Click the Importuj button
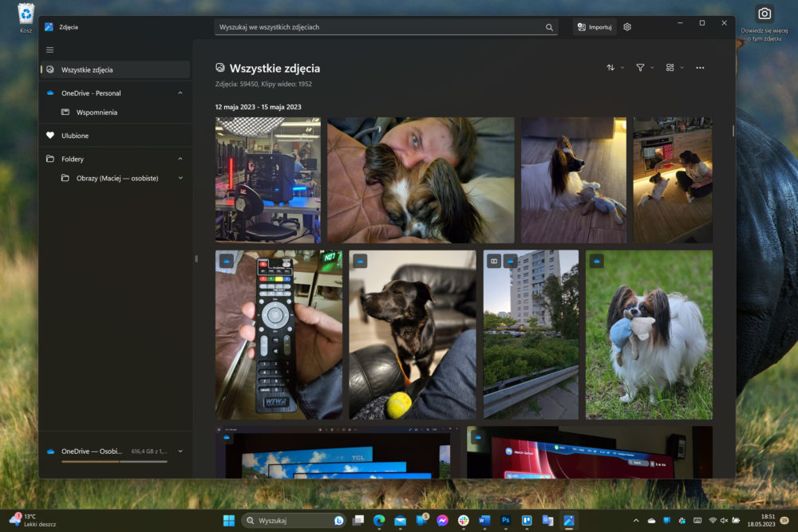 [595, 27]
